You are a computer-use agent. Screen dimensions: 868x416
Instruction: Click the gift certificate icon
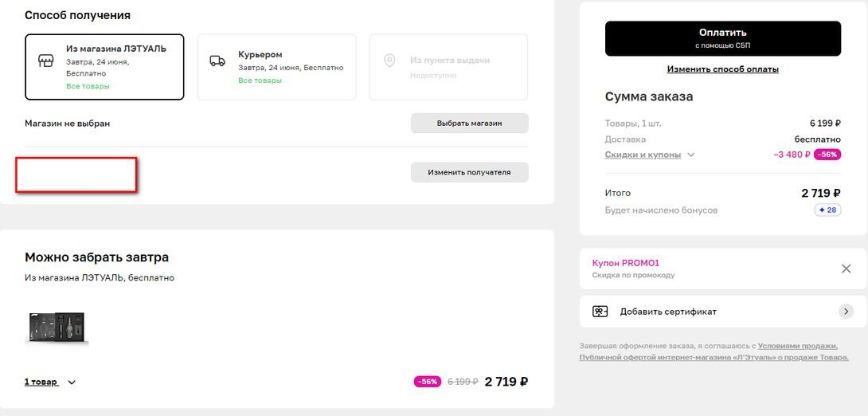pyautogui.click(x=600, y=312)
